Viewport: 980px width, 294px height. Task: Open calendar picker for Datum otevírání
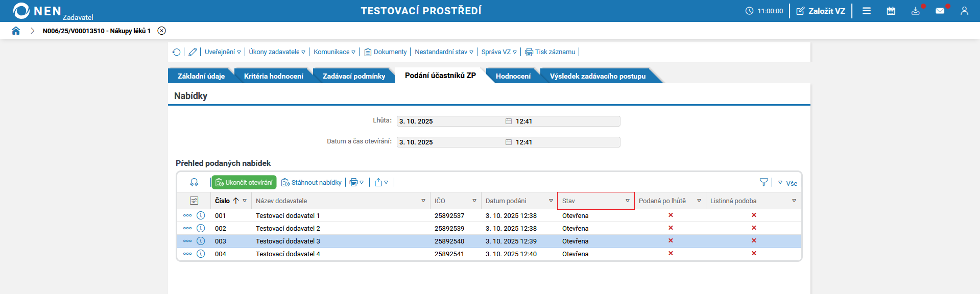pyautogui.click(x=509, y=142)
